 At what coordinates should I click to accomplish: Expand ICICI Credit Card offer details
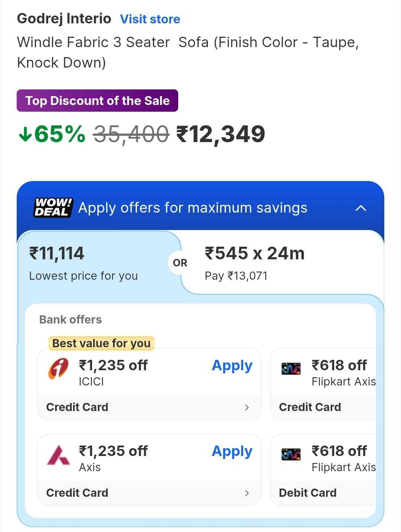(247, 407)
